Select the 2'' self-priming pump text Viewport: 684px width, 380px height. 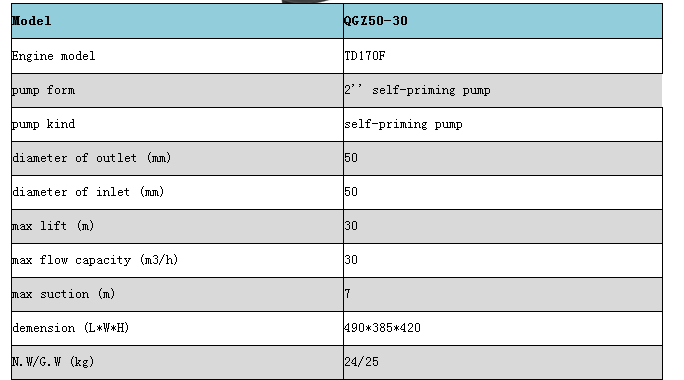coord(417,90)
